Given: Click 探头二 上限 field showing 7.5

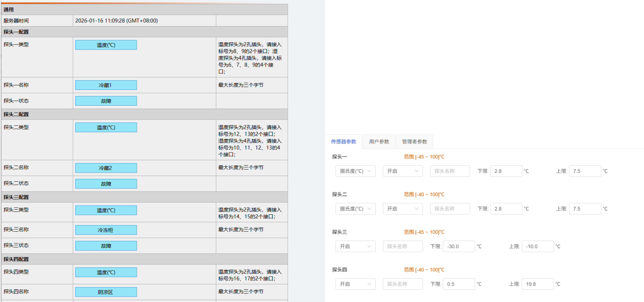Looking at the screenshot, I should [x=585, y=209].
